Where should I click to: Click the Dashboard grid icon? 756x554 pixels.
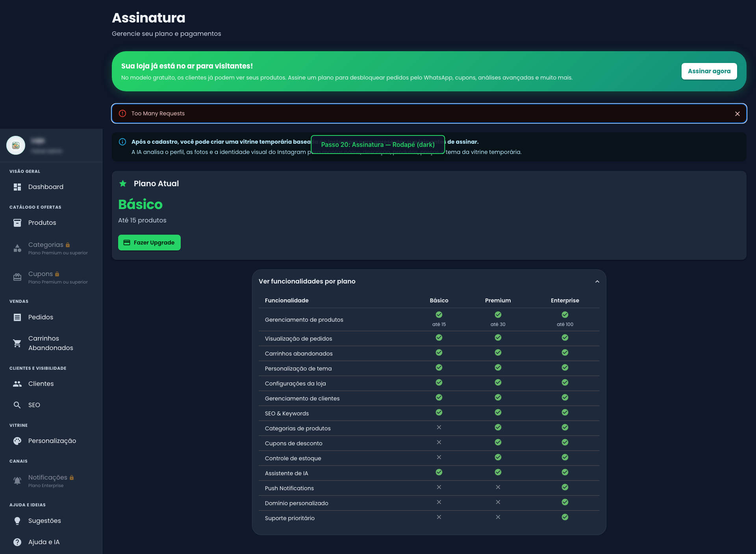point(17,187)
